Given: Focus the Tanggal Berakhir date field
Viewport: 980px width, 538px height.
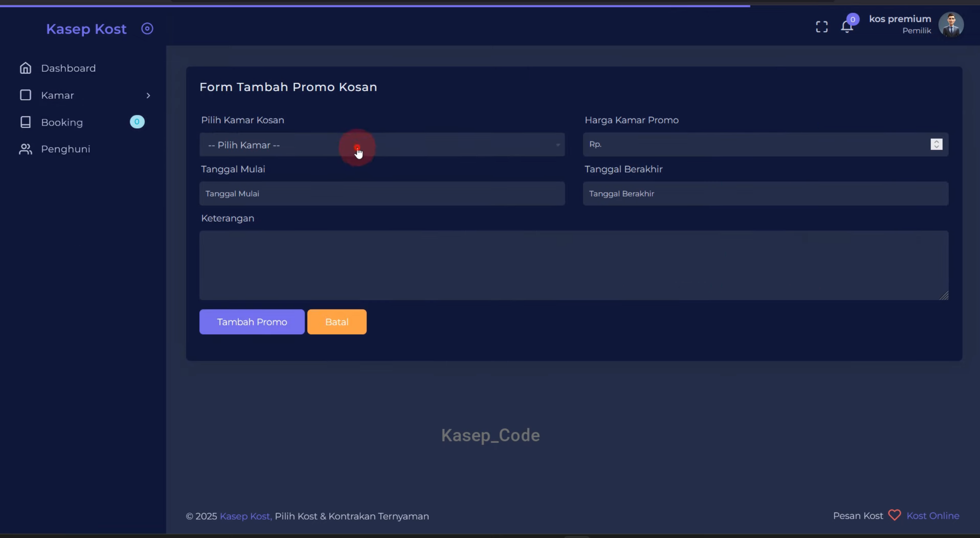Looking at the screenshot, I should pyautogui.click(x=765, y=194).
